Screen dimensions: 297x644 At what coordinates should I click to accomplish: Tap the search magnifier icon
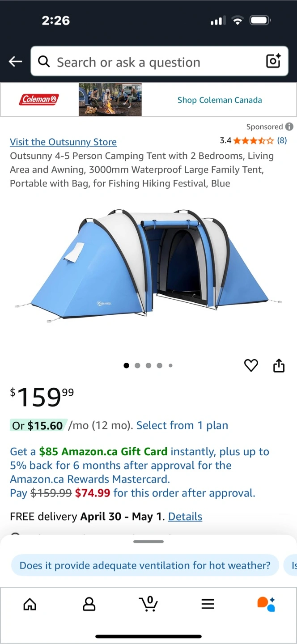pyautogui.click(x=44, y=61)
